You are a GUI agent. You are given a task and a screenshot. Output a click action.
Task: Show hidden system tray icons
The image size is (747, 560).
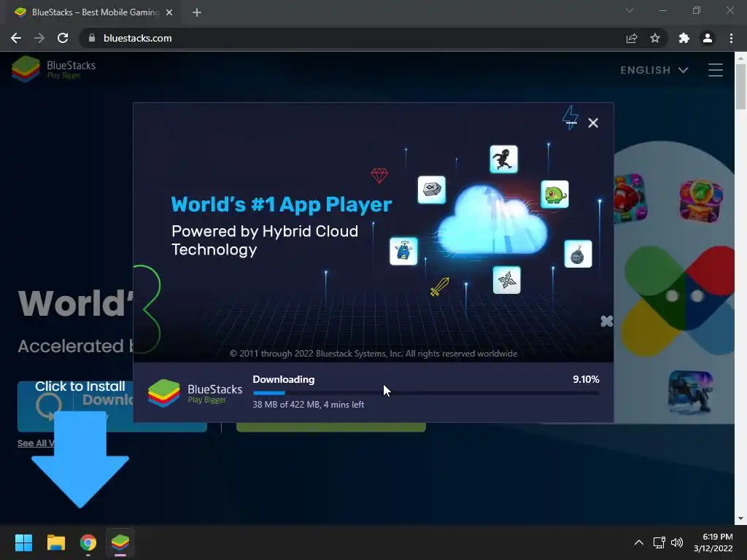(639, 542)
